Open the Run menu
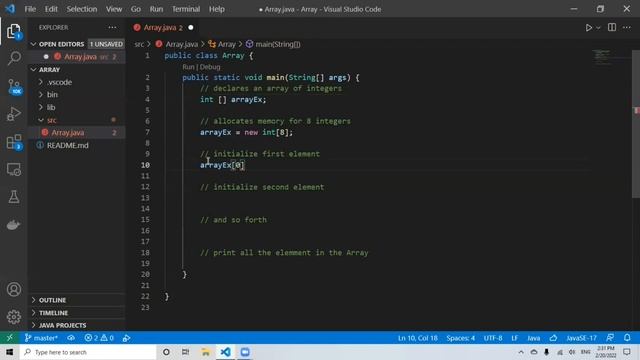 156,9
